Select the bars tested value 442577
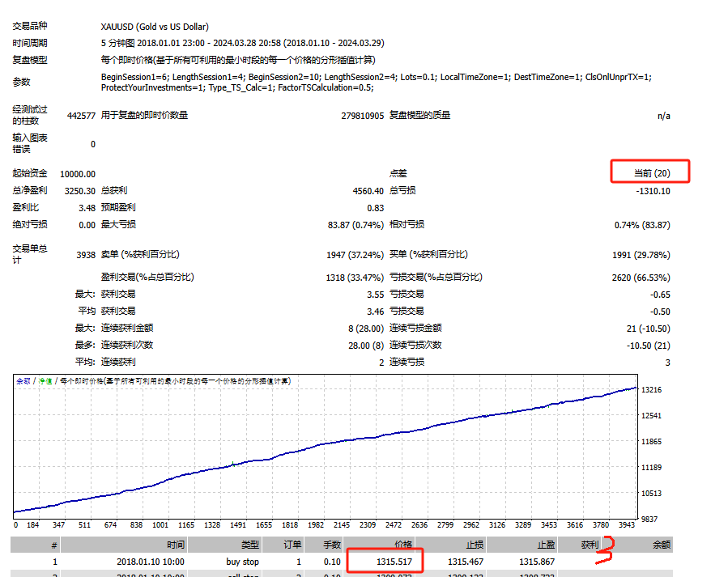 point(81,116)
